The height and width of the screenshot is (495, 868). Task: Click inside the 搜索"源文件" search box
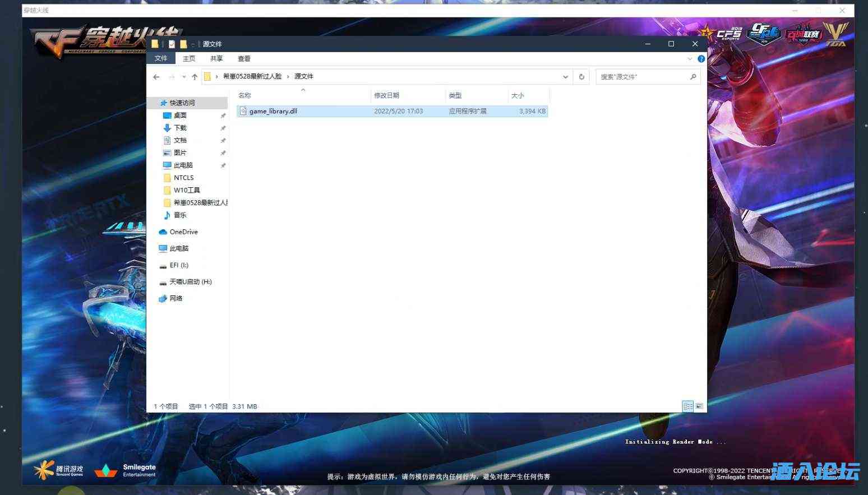645,76
